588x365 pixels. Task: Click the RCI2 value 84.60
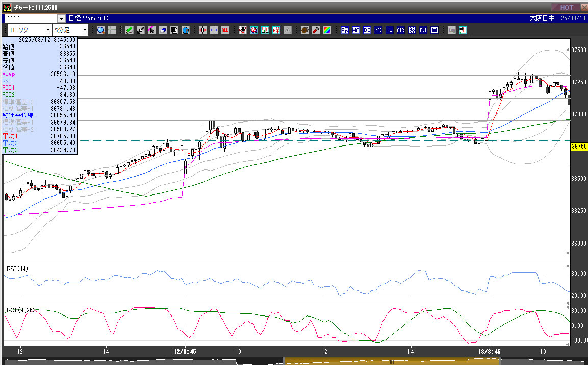tap(67, 95)
